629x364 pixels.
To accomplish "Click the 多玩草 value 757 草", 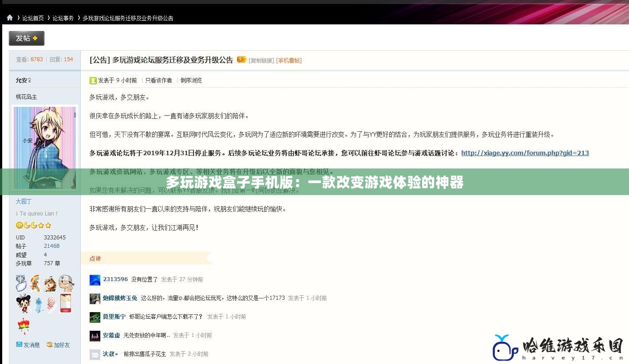I will pos(52,263).
